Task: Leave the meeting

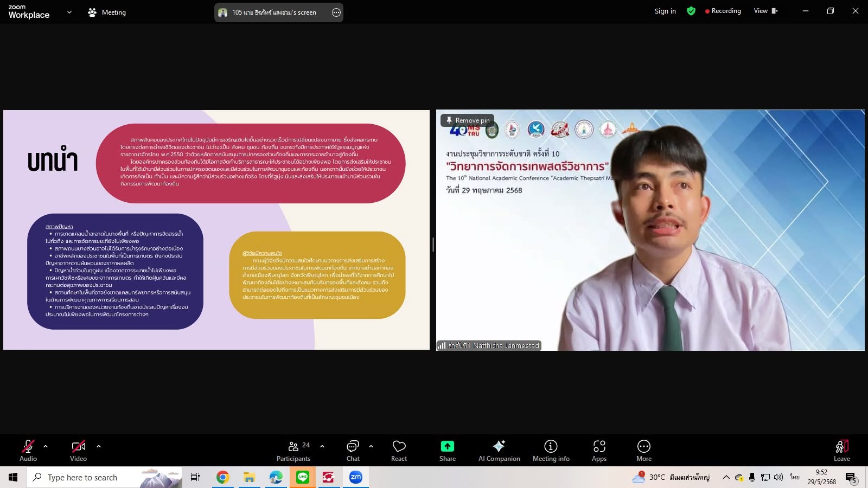Action: coord(841,450)
